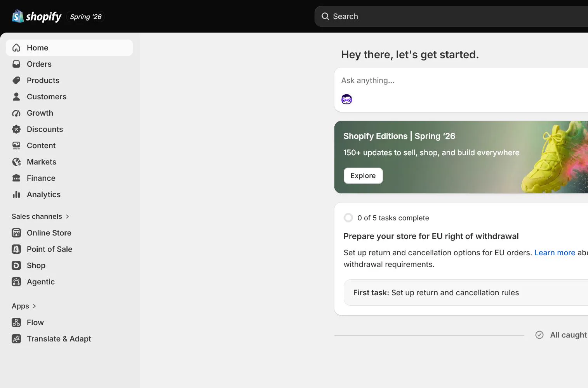The height and width of the screenshot is (388, 588).
Task: Click the Markets globe icon
Action: click(16, 162)
